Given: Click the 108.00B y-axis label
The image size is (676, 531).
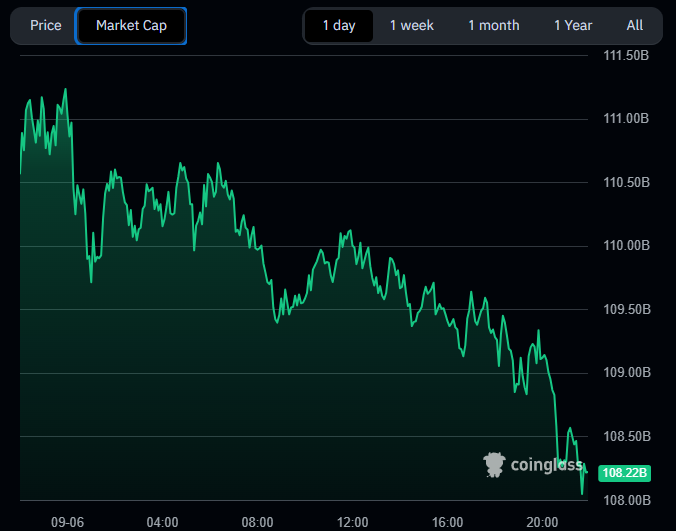Looking at the screenshot, I should (x=627, y=499).
